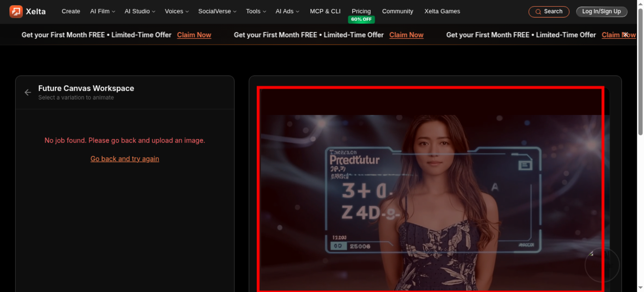This screenshot has width=644, height=292.
Task: Expand the AI Studio menu
Action: point(140,11)
